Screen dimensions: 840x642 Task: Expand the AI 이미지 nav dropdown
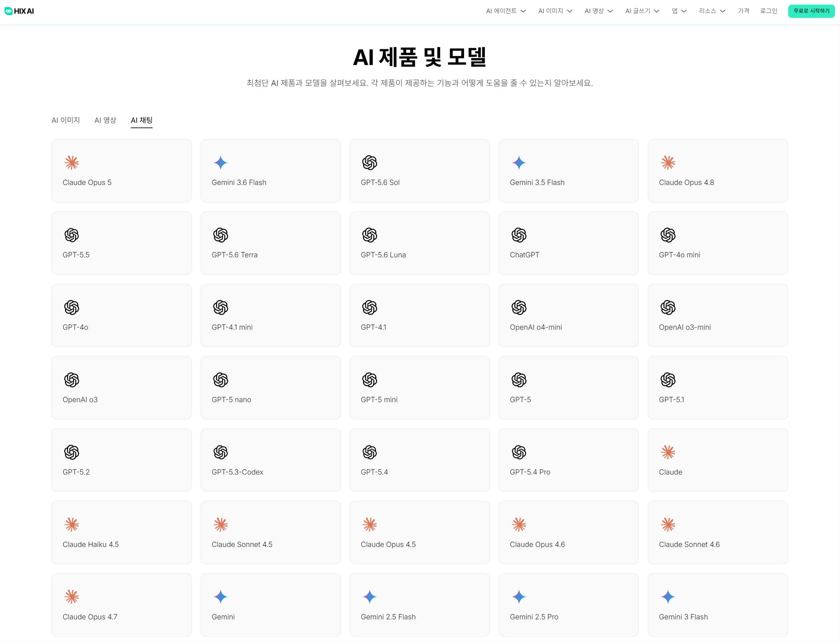coord(555,11)
